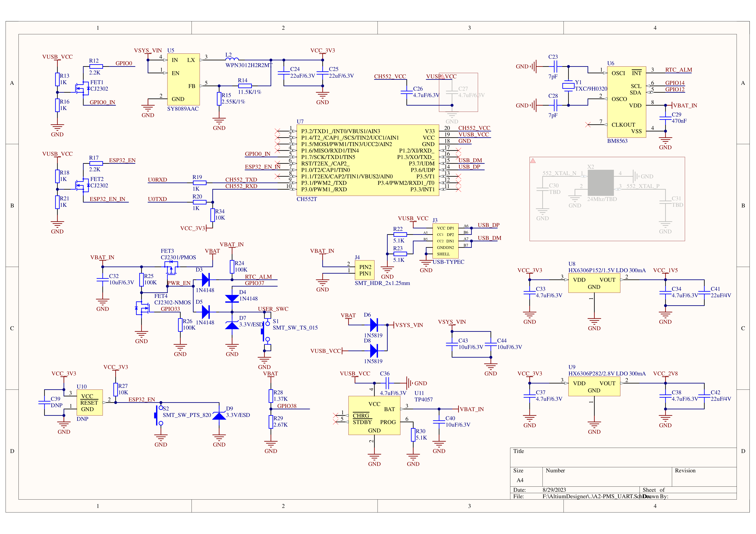Select the D3 diode symbol
756x534 pixels.
206,280
